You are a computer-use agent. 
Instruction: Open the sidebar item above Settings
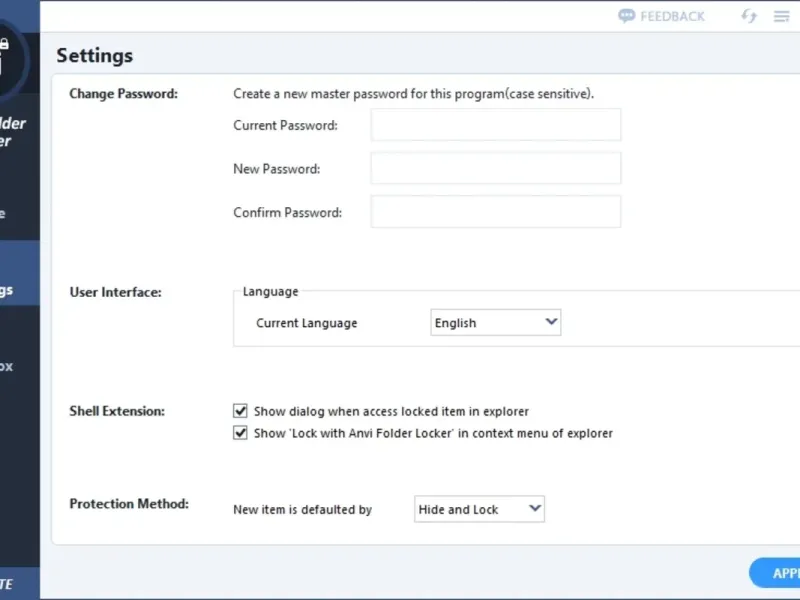click(10, 213)
